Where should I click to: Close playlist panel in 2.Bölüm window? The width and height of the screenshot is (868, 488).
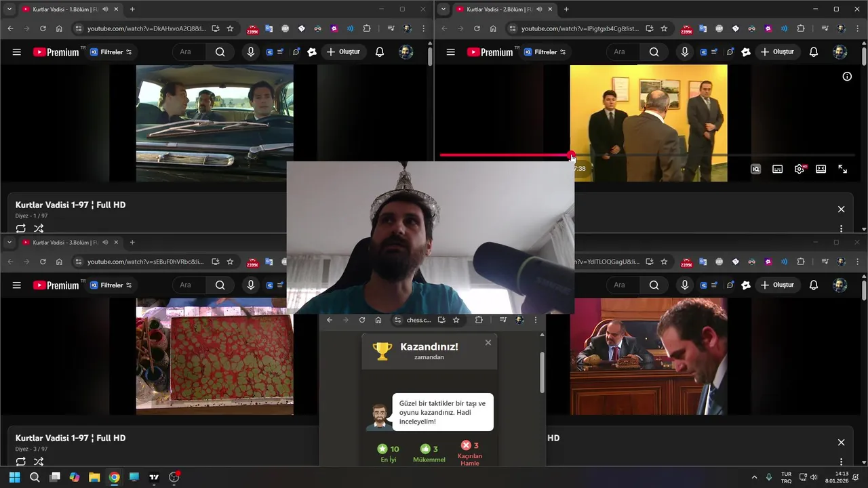[842, 209]
